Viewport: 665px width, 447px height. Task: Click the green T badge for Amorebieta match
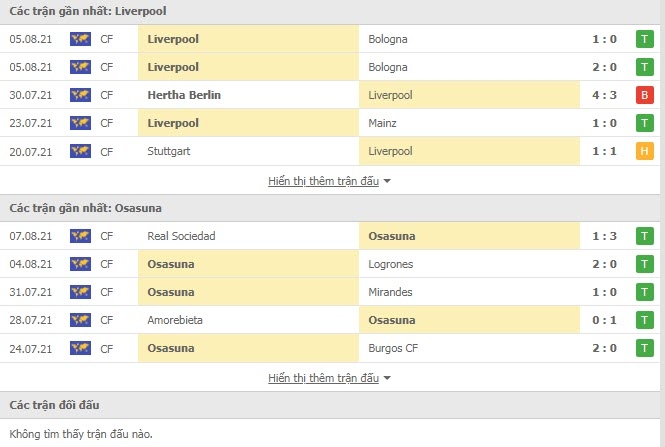(x=644, y=320)
